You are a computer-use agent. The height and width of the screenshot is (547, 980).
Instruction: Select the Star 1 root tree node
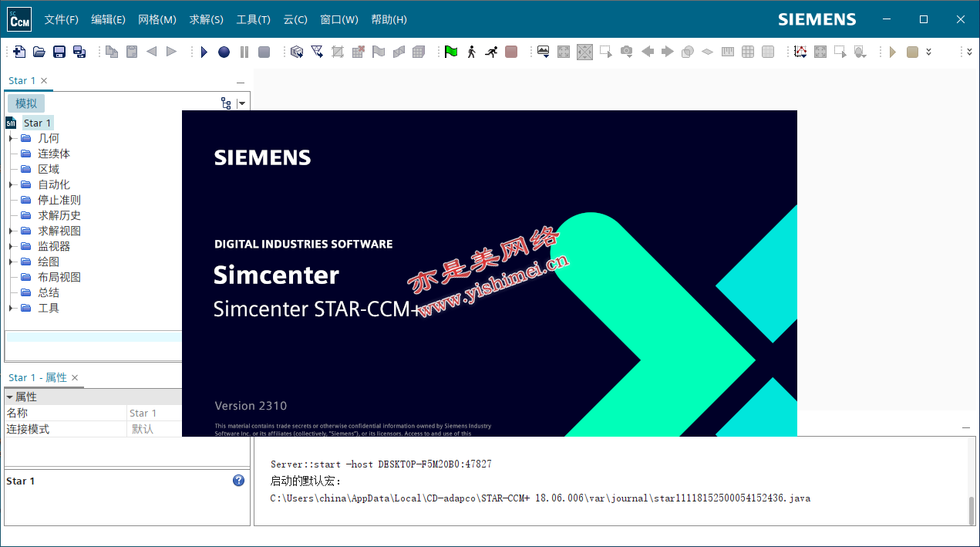(37, 123)
